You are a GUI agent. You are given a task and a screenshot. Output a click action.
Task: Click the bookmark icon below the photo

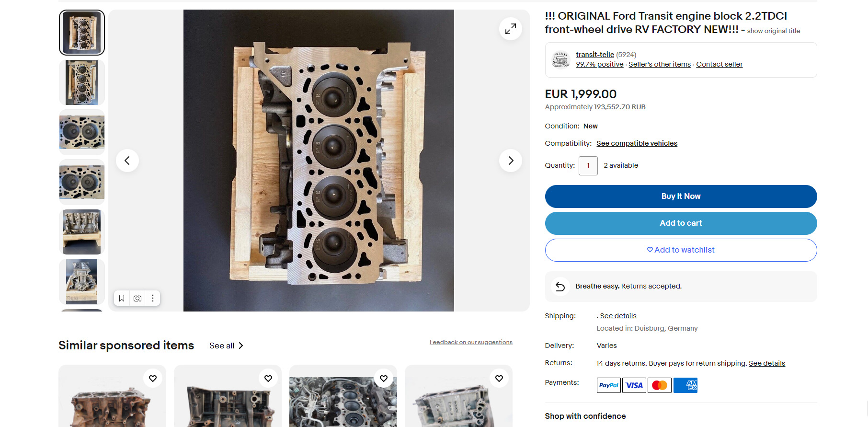point(122,298)
